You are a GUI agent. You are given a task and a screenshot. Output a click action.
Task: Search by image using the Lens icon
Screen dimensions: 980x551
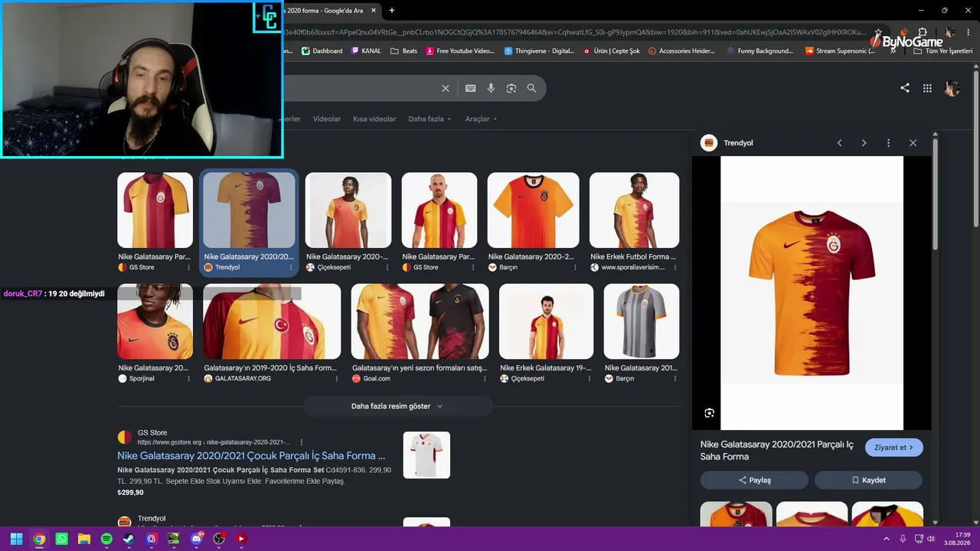pyautogui.click(x=511, y=88)
